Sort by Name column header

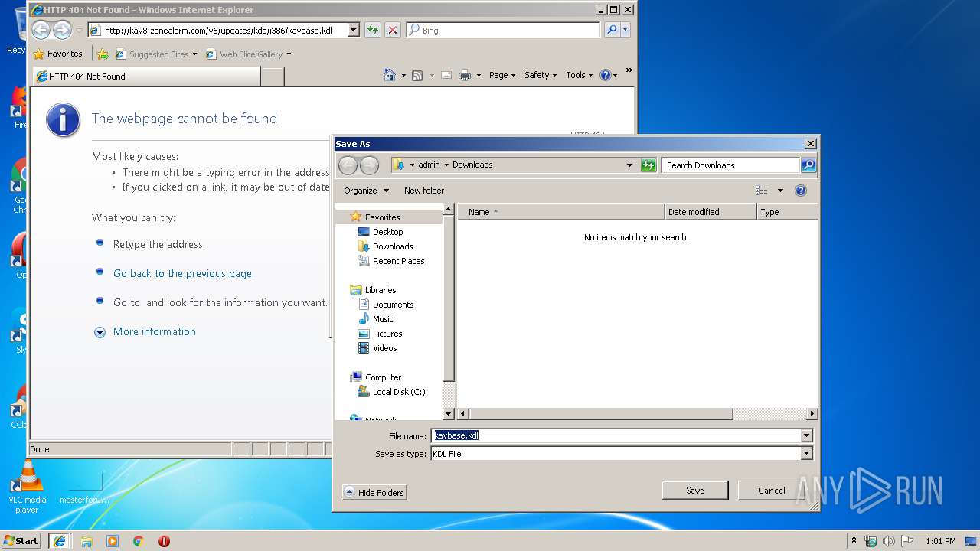561,212
